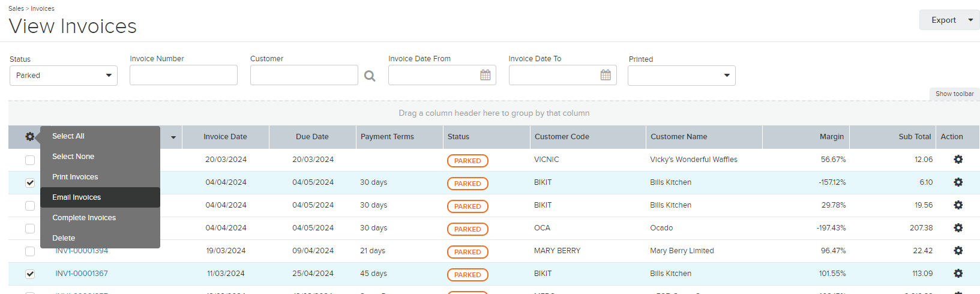Sort by Sub Total column header
This screenshot has height=294, width=980.
(x=892, y=137)
